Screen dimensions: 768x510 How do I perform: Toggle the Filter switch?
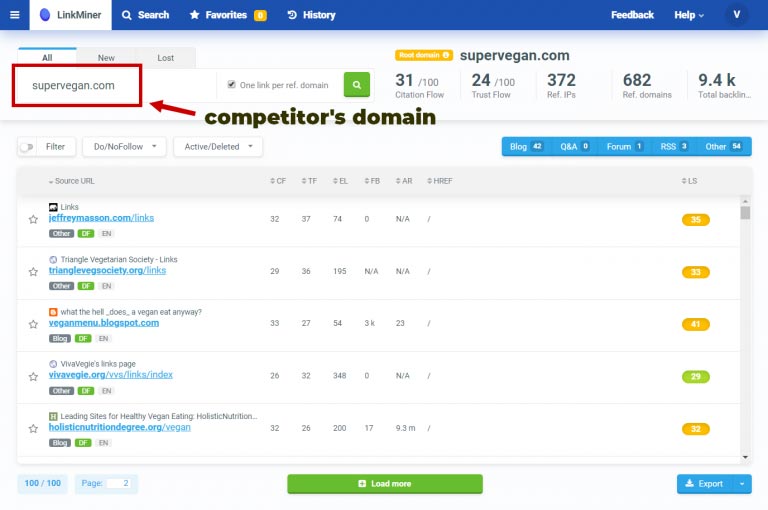click(27, 147)
